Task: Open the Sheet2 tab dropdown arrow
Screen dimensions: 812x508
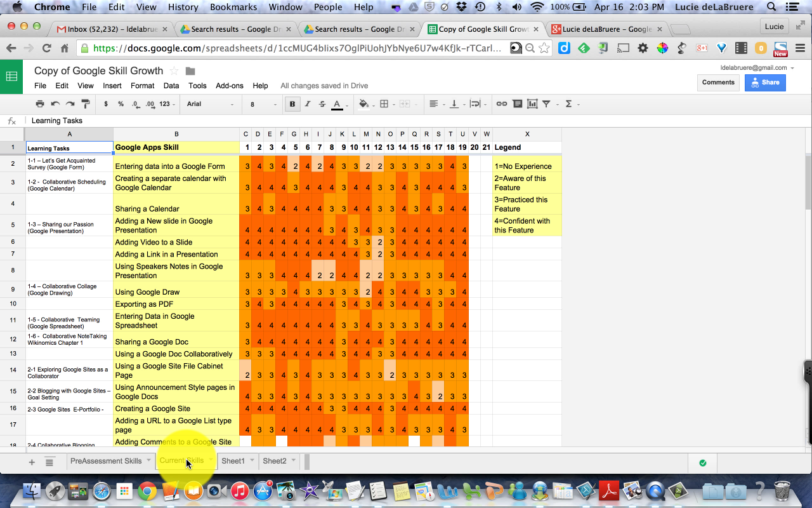Action: [294, 460]
